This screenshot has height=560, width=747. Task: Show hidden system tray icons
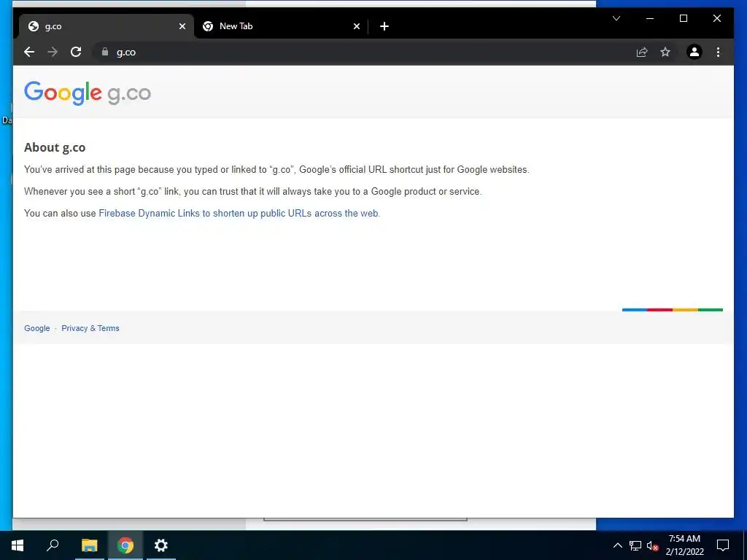(x=617, y=545)
